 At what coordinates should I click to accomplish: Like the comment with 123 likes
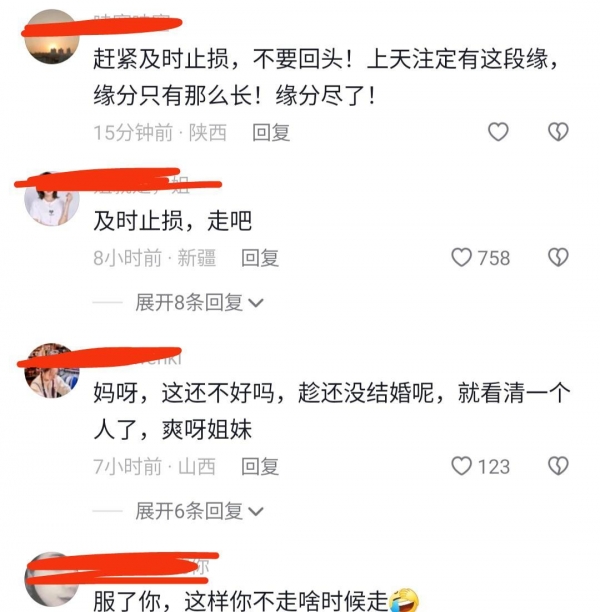[461, 466]
